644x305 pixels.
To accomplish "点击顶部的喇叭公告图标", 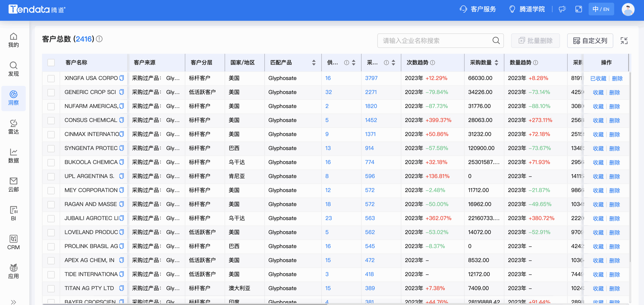I will pos(562,9).
